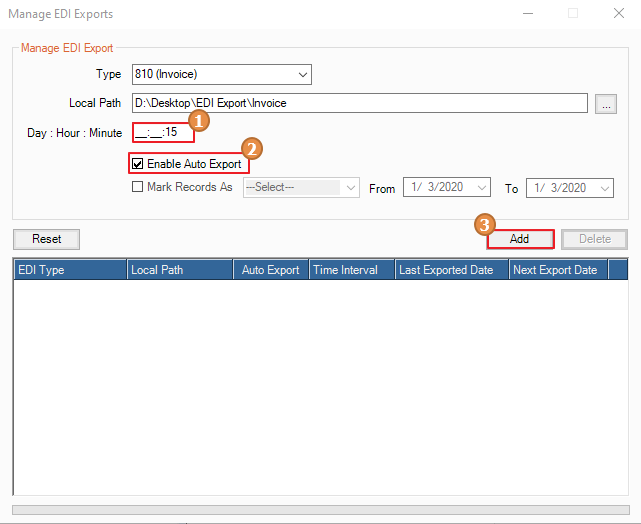Click the orange step 2 marker
Image resolution: width=641 pixels, height=524 pixels.
253,149
